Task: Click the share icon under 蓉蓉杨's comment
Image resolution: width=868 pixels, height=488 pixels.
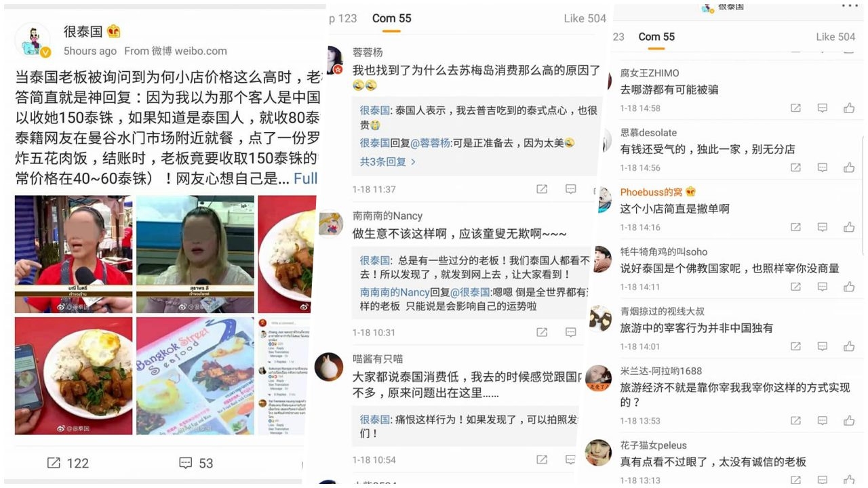Action: click(542, 189)
